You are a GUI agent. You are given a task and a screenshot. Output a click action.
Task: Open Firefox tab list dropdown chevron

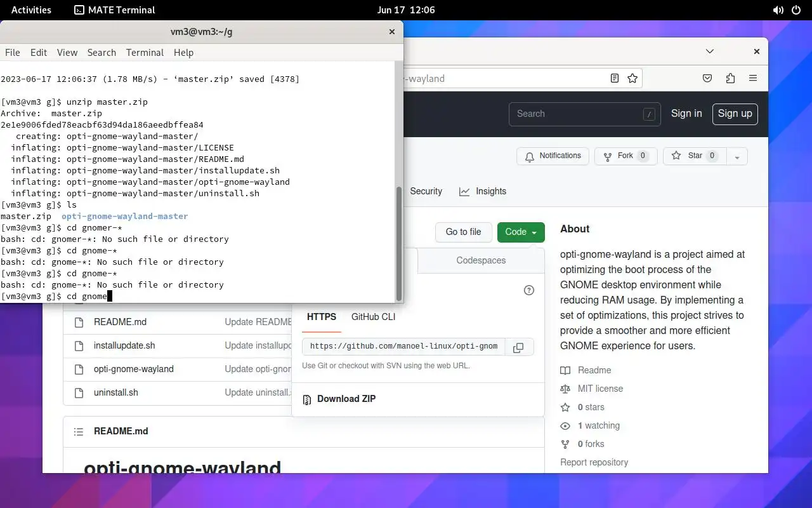click(x=710, y=51)
